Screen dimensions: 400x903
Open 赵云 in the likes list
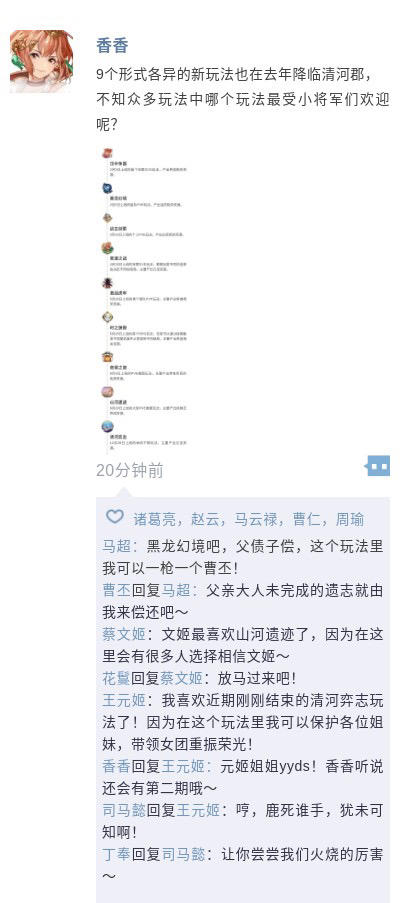205,519
